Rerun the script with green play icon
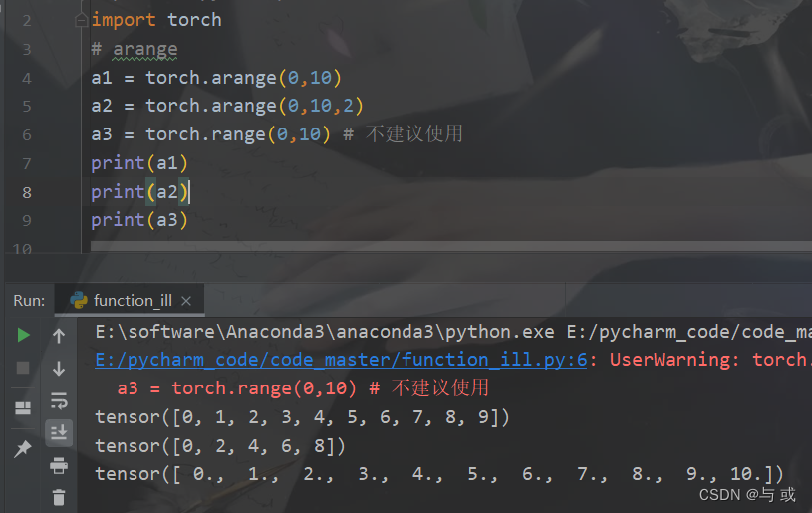This screenshot has height=513, width=812. coord(23,335)
